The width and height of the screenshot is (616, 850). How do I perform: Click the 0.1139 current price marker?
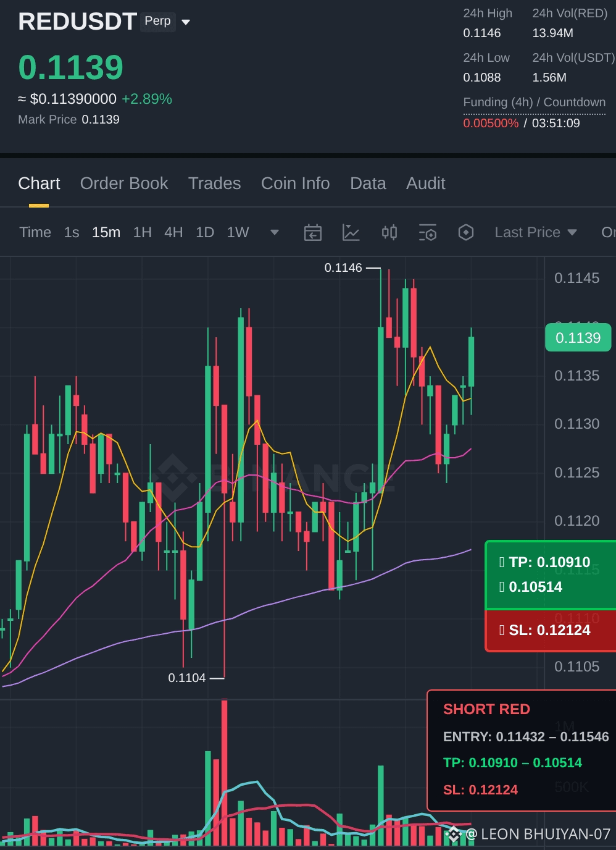[578, 338]
